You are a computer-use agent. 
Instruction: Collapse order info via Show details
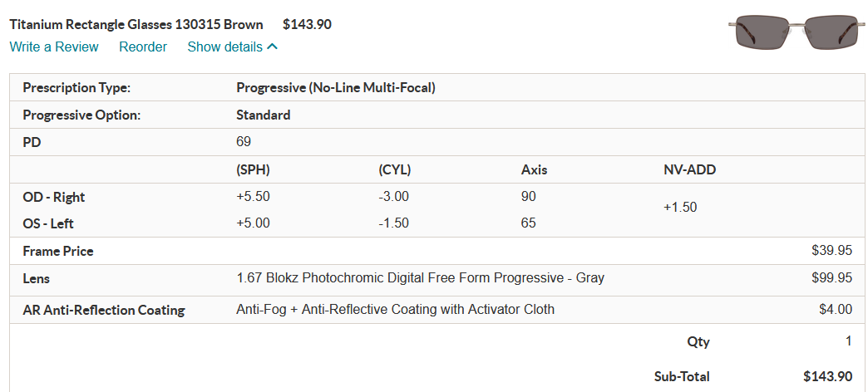click(x=224, y=47)
